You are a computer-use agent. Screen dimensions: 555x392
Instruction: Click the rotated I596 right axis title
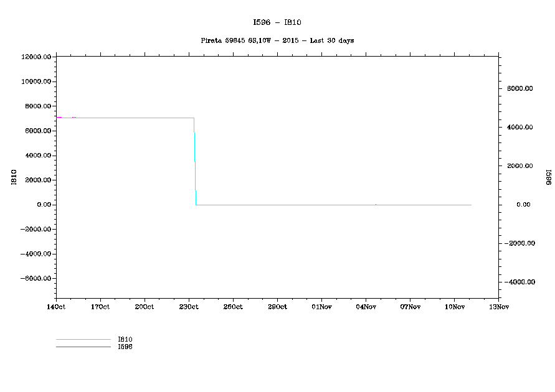click(549, 178)
